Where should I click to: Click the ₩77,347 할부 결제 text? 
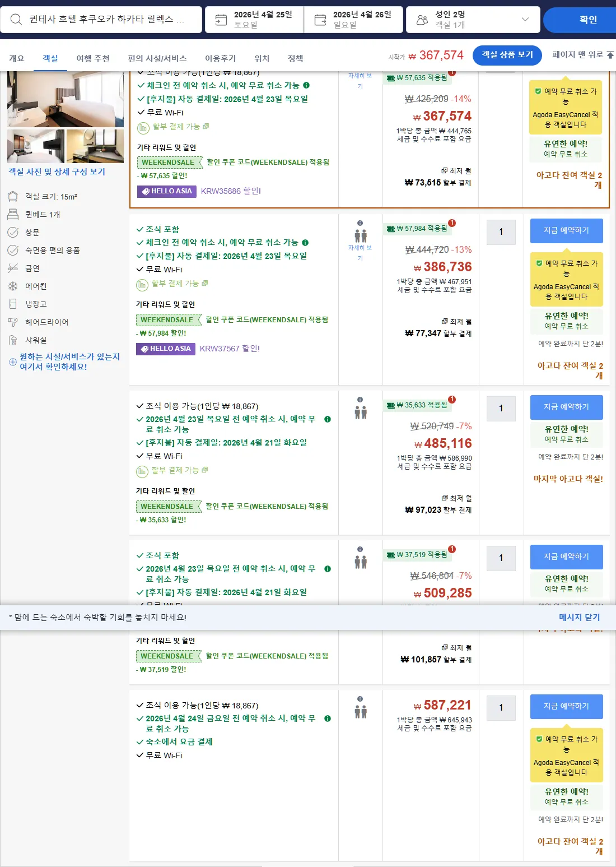(438, 333)
